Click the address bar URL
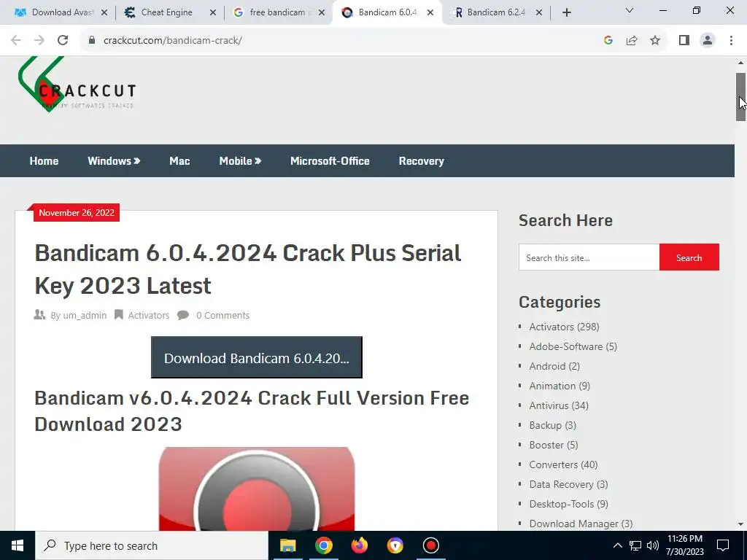This screenshot has height=560, width=747. pyautogui.click(x=172, y=41)
